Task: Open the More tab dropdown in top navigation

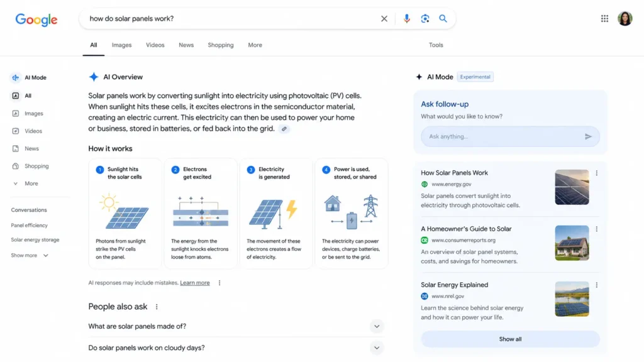Action: [x=255, y=45]
